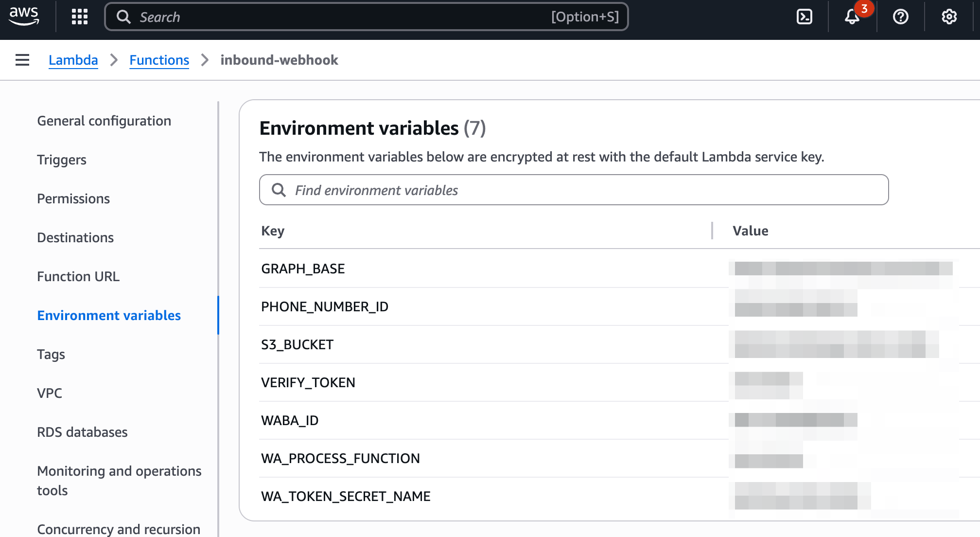The image size is (980, 537).
Task: Select the VPC section
Action: pyautogui.click(x=50, y=393)
